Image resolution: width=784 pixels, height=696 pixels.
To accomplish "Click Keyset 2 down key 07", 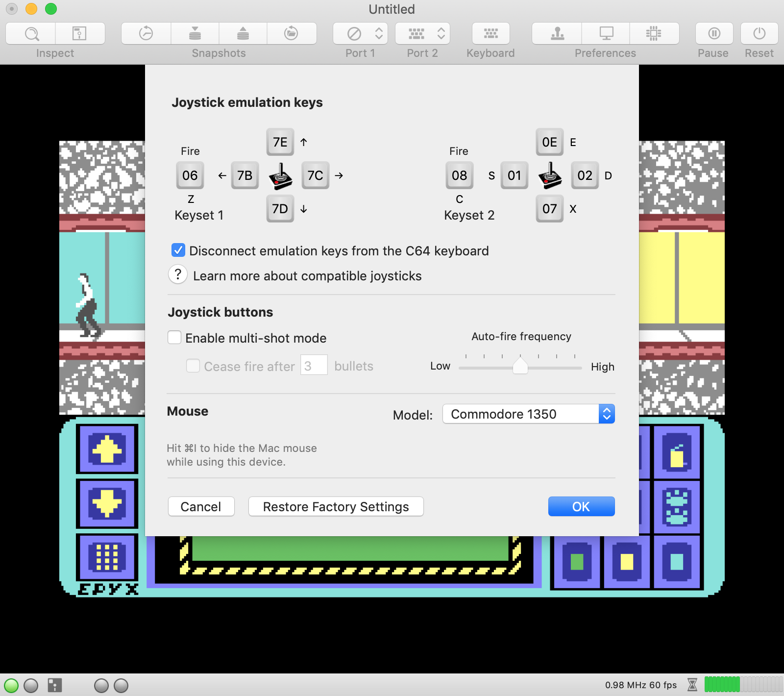I will coord(550,209).
